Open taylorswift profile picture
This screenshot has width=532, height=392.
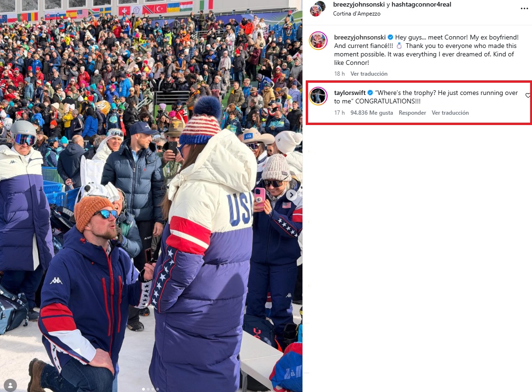(318, 96)
